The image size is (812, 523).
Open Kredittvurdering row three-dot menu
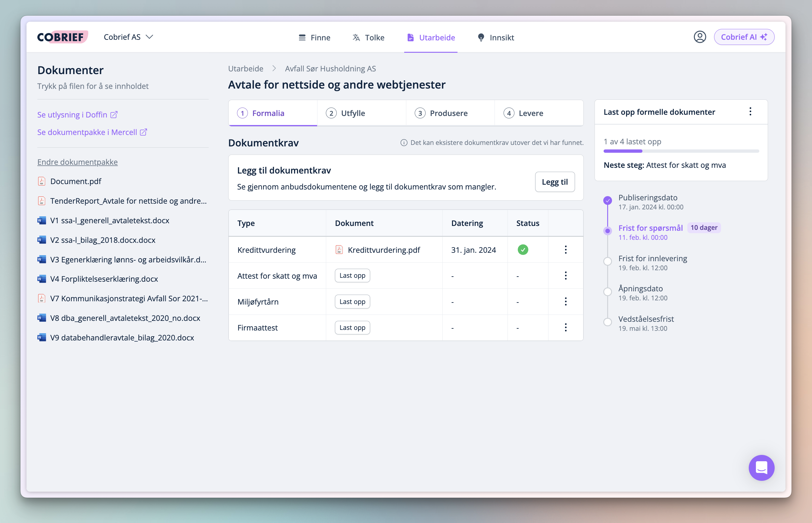[x=566, y=250]
